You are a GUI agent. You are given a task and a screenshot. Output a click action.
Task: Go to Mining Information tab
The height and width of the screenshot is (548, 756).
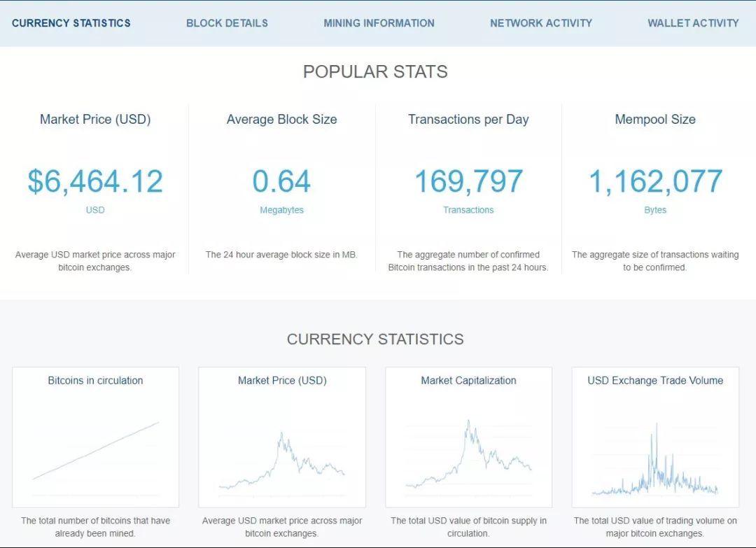[x=379, y=23]
